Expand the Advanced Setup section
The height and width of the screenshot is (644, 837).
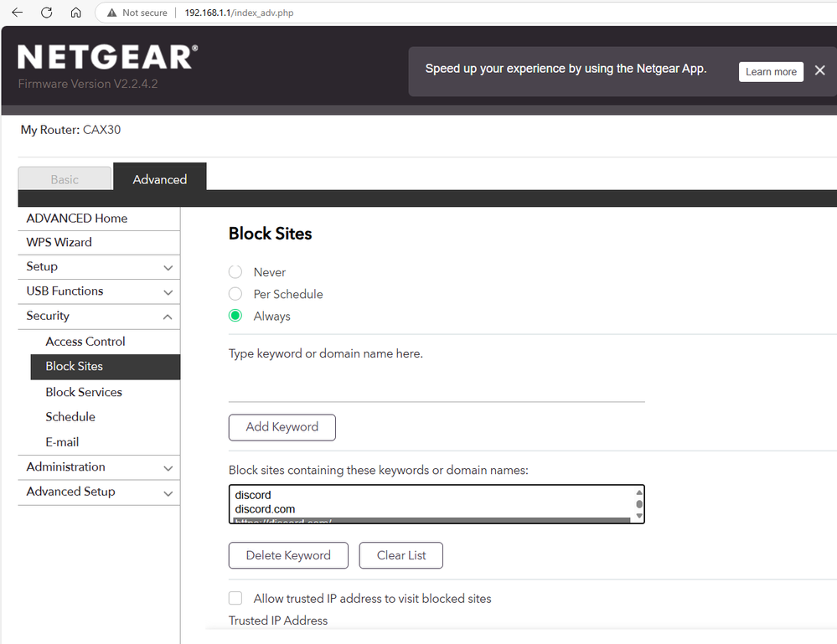tap(168, 492)
